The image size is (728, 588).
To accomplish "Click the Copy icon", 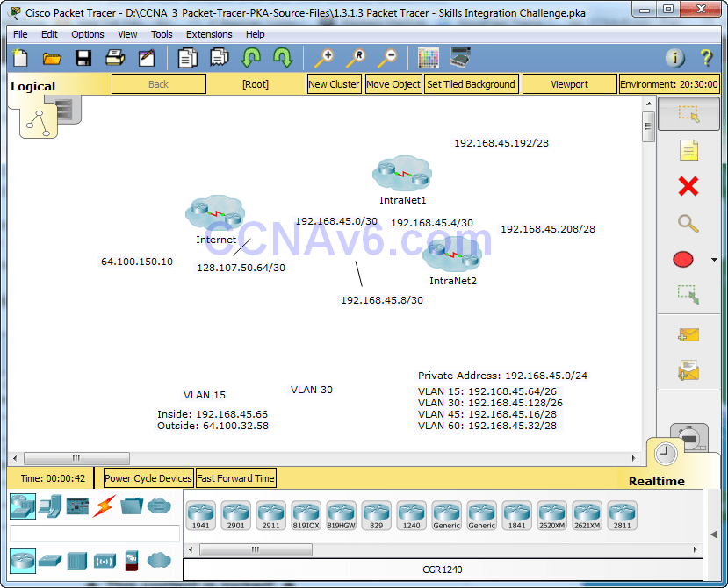I will pos(188,58).
